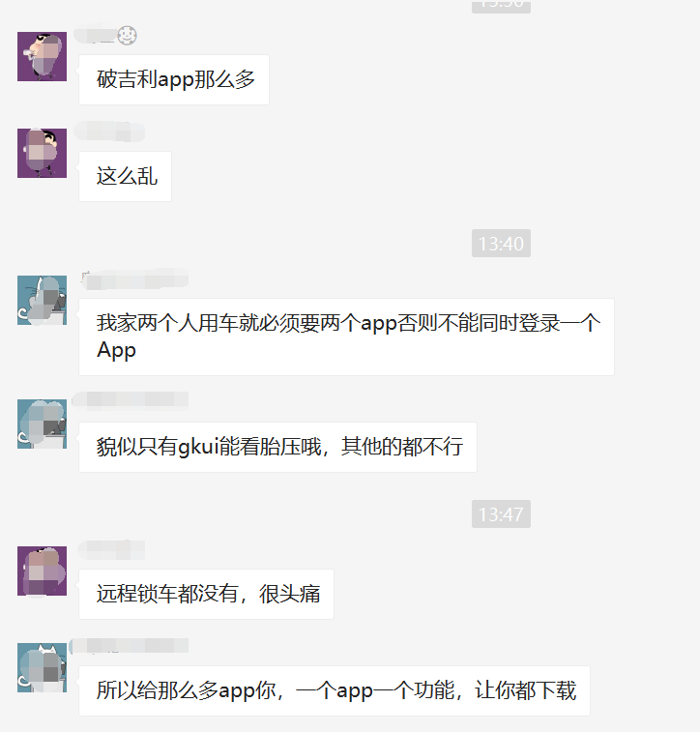
Task: Select the '远程锁车都没有，很头痛' message bubble
Action: [x=206, y=595]
